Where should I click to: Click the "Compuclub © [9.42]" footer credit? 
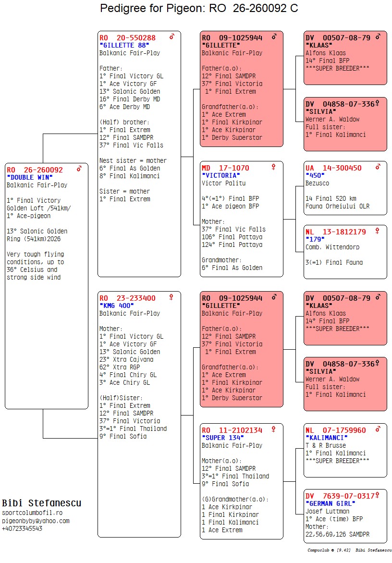329,550
